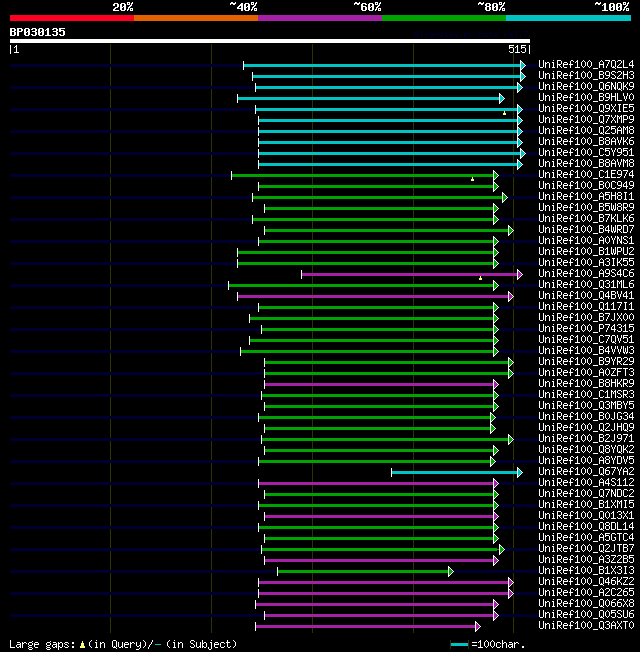Image resolution: width=640 pixels, height=652 pixels.
Task: Click the red under-20% segment of the color scale
Action: coord(72,18)
